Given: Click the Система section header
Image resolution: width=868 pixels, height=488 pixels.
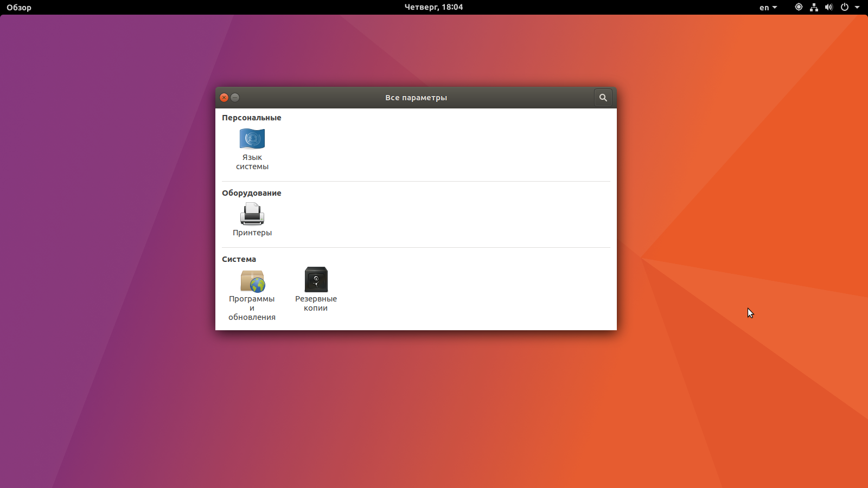Looking at the screenshot, I should point(239,259).
